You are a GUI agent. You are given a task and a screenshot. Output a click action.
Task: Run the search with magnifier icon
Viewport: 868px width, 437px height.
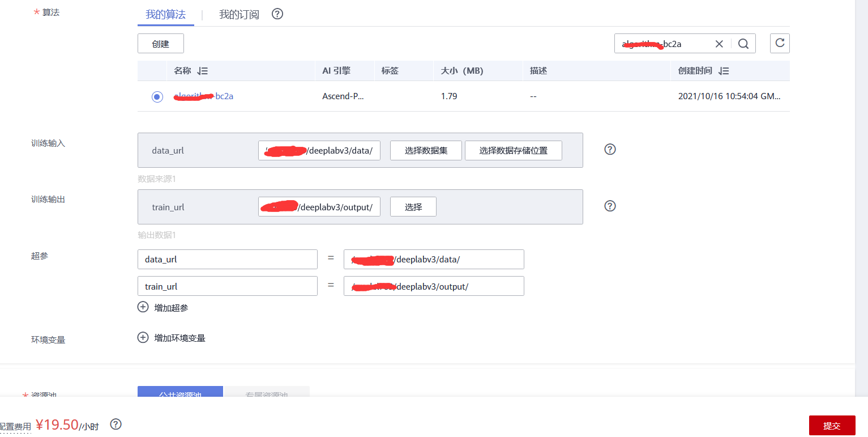coord(743,44)
